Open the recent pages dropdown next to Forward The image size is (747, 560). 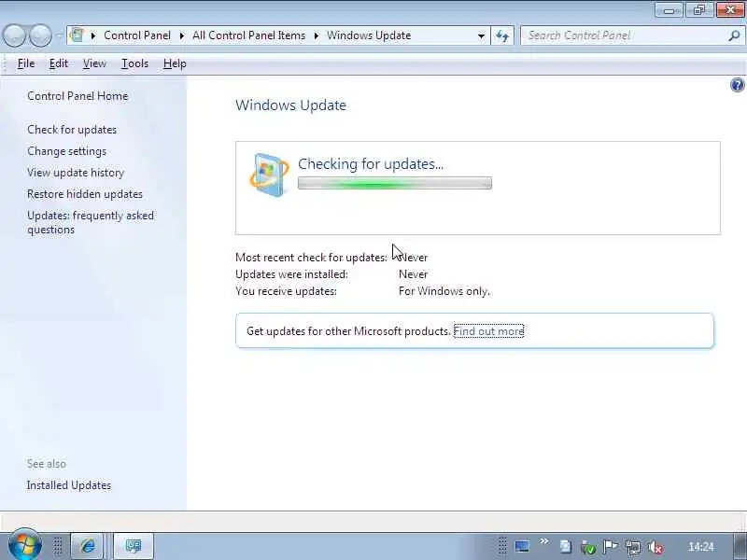[x=59, y=35]
